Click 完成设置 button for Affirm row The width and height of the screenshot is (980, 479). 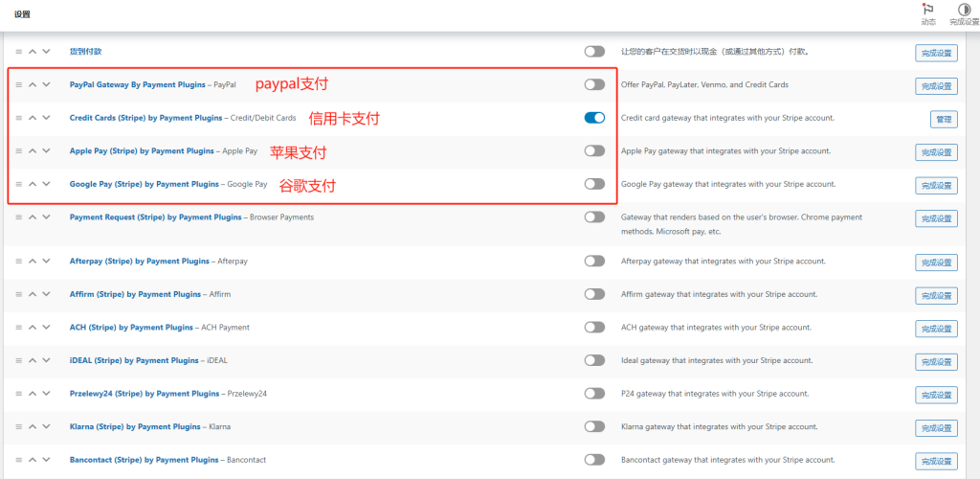pos(936,295)
